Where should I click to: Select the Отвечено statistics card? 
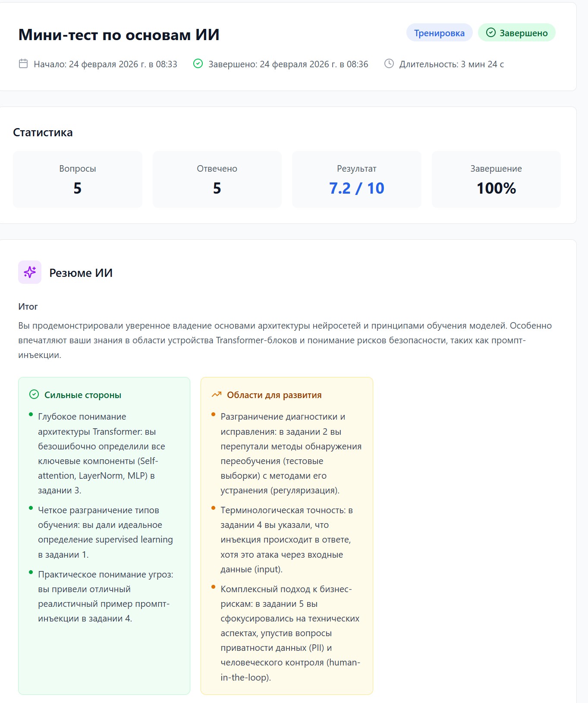click(x=217, y=179)
